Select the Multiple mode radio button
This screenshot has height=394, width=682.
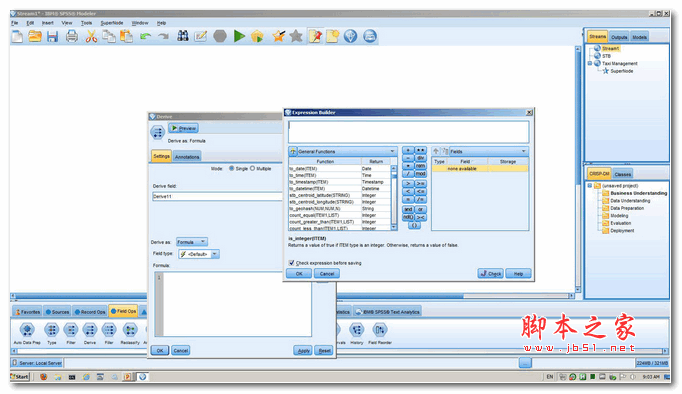point(252,168)
